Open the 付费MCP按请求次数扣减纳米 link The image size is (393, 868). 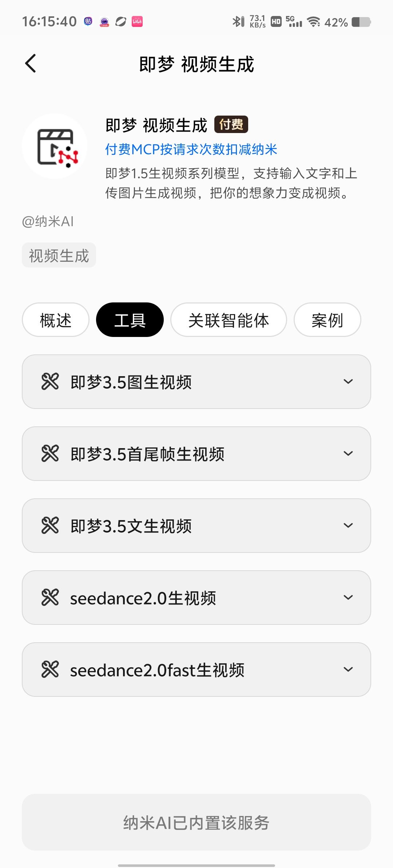191,149
